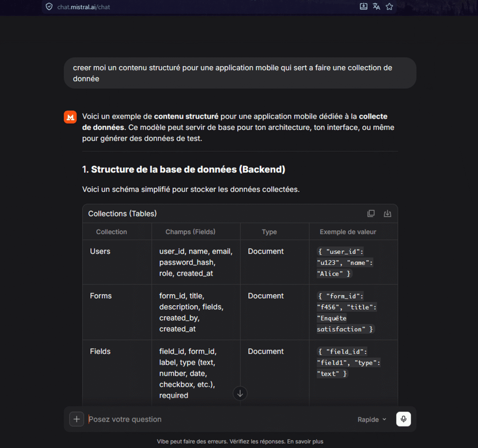The height and width of the screenshot is (448, 478).
Task: Click the scroll-to-bottom arrow button
Action: 240,393
